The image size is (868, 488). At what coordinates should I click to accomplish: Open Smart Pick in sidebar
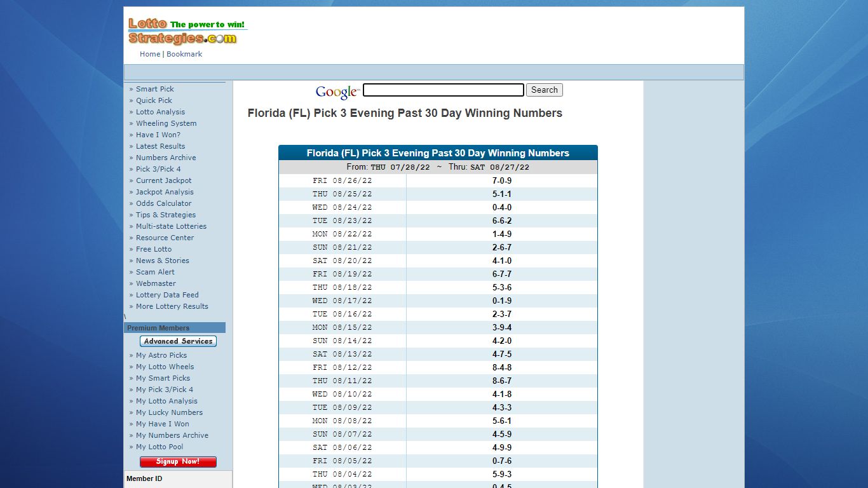coord(154,89)
